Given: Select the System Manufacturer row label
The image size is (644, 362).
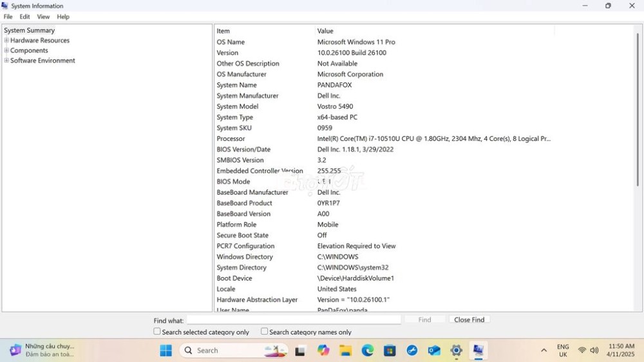Looking at the screenshot, I should pos(248,96).
